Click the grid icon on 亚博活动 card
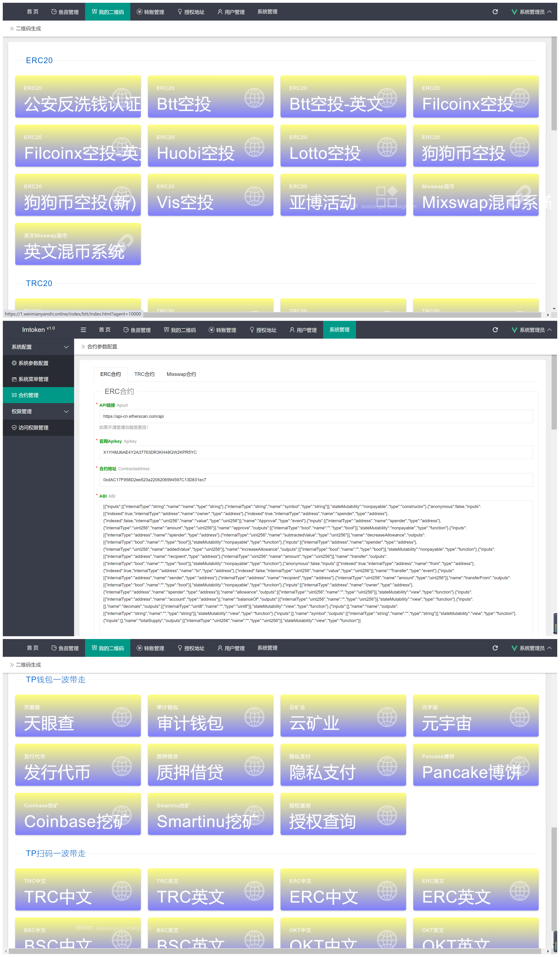Image resolution: width=560 pixels, height=957 pixels. (387, 196)
